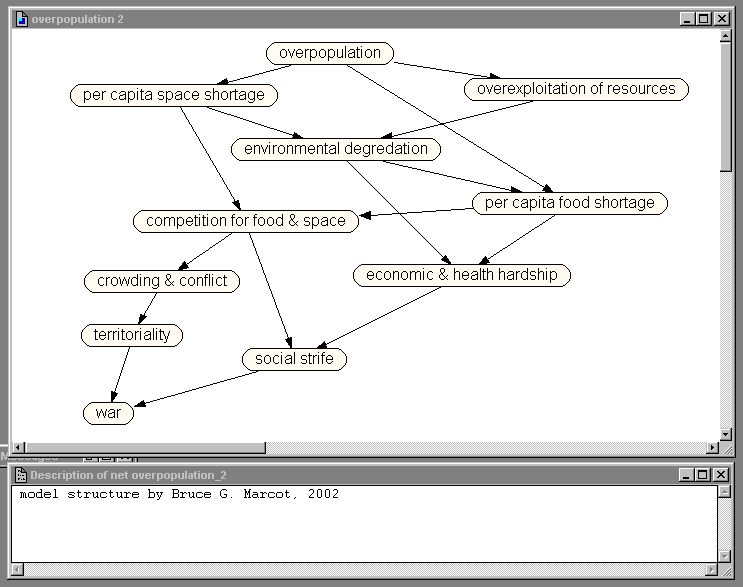Minimize the Description of net window
Screen dimensions: 743x587
pos(686,474)
